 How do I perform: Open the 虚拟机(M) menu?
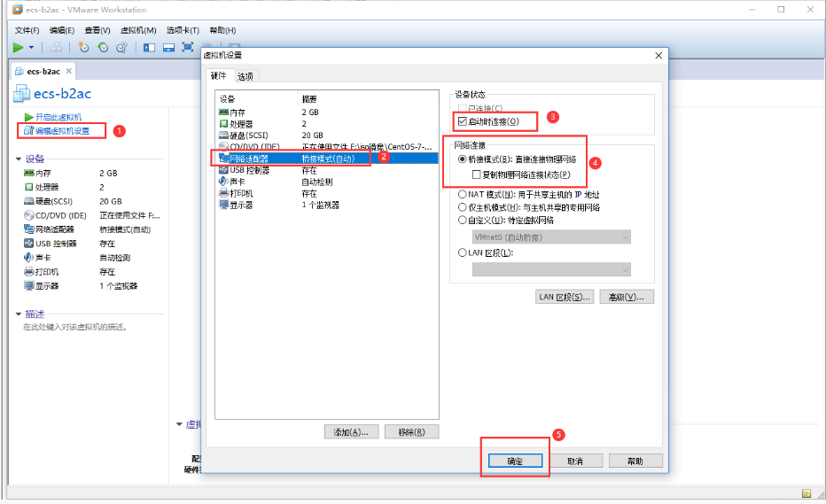pos(138,30)
